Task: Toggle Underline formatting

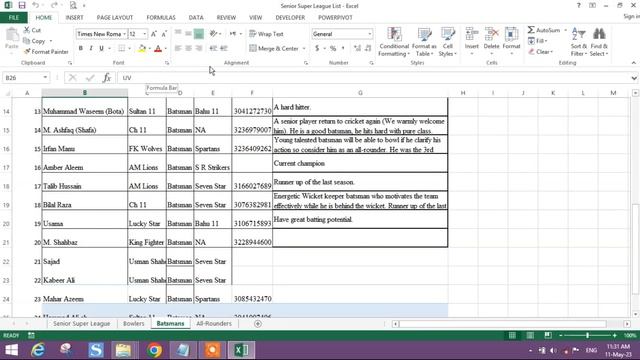Action: coord(101,49)
